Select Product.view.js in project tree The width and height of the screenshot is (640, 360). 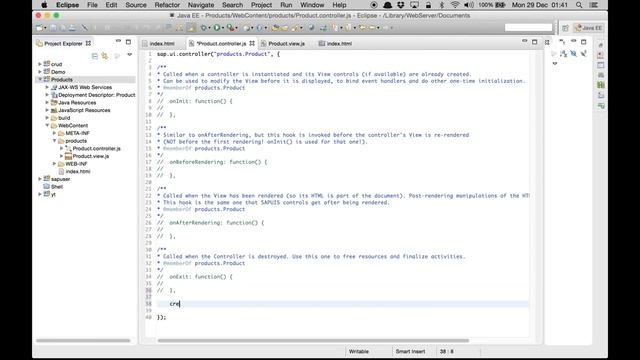click(91, 156)
